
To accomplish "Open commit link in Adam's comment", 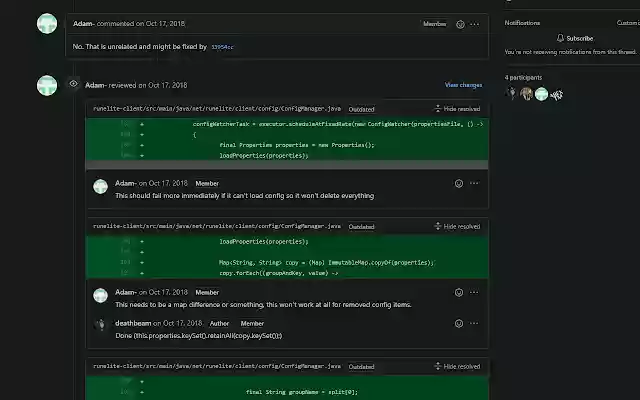I will pos(222,47).
